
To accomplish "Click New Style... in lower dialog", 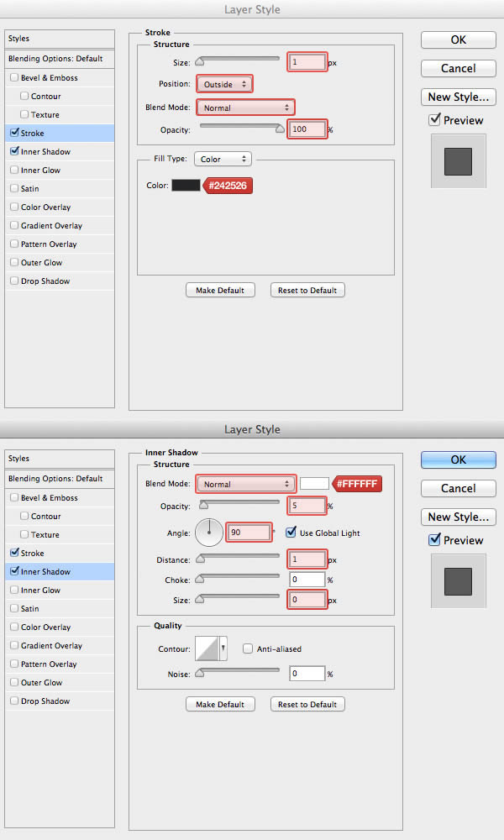I will 459,517.
